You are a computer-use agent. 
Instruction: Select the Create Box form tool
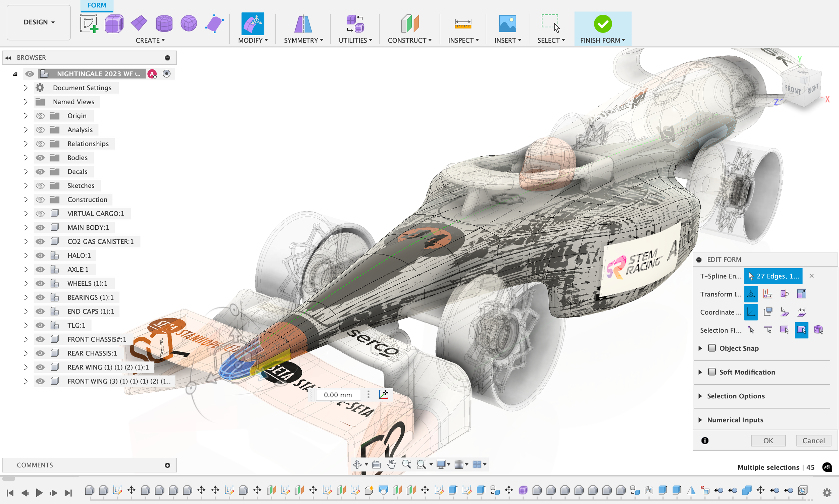pos(114,24)
